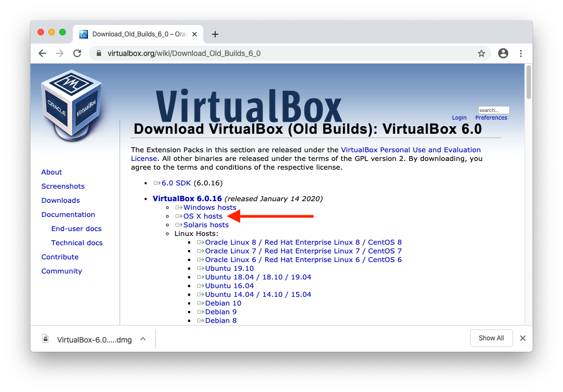Viewport: 563px width, 392px height.
Task: Open the Login link
Action: coord(459,118)
